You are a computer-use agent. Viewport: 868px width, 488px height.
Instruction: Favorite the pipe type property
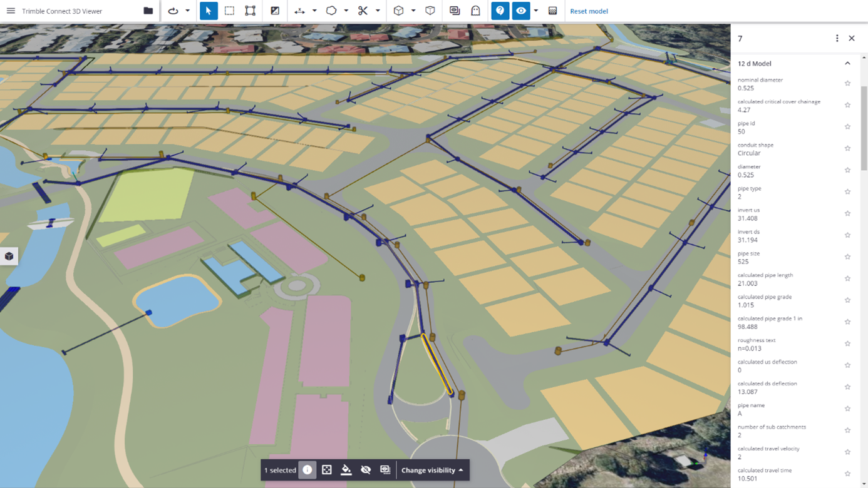tap(847, 191)
